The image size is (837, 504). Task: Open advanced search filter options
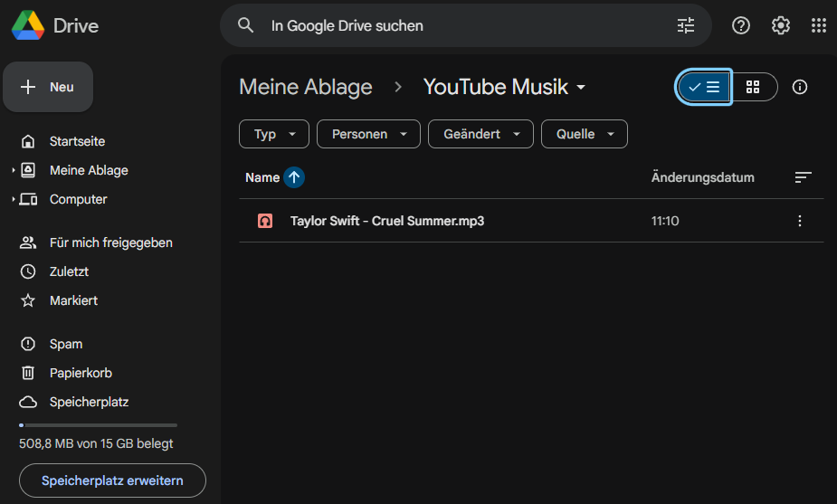point(685,25)
